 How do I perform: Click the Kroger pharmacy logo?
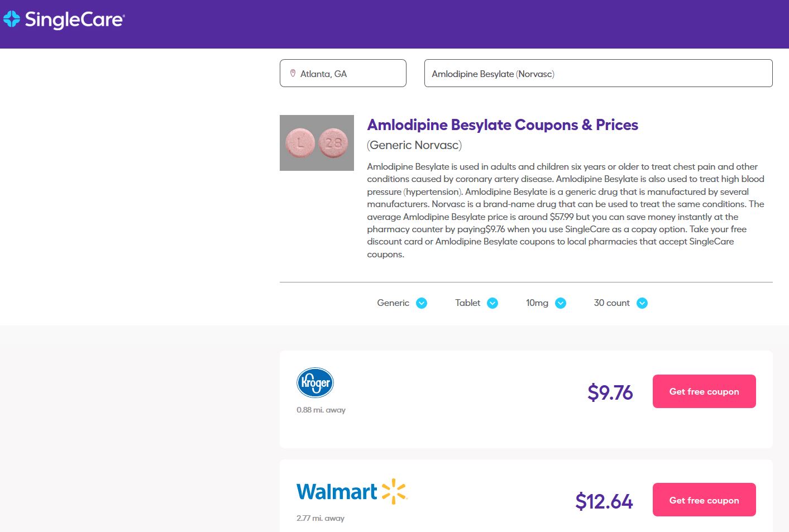315,382
